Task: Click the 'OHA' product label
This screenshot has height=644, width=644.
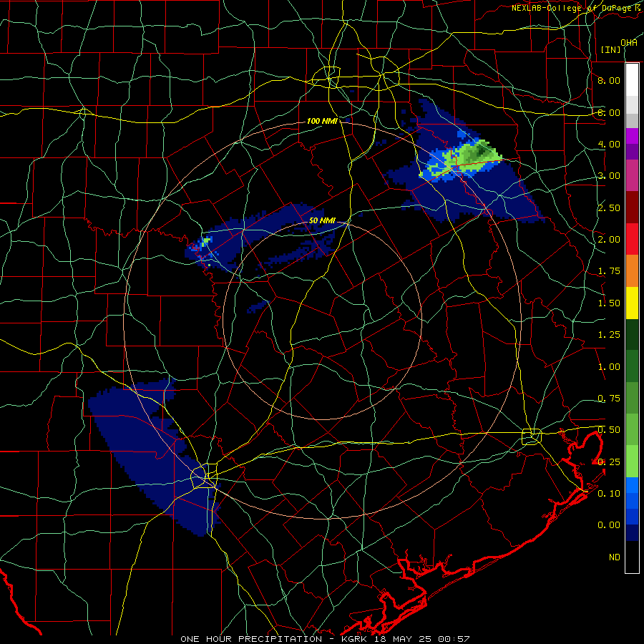Action: coord(629,43)
